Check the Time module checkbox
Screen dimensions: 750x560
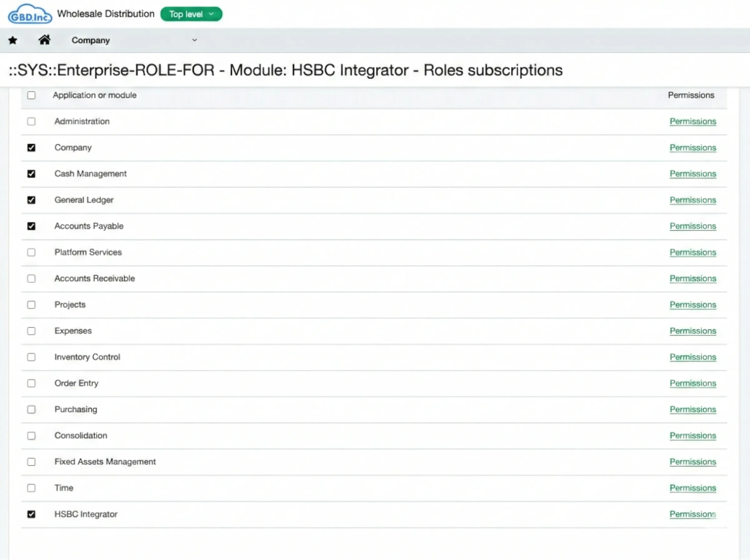[x=31, y=488]
